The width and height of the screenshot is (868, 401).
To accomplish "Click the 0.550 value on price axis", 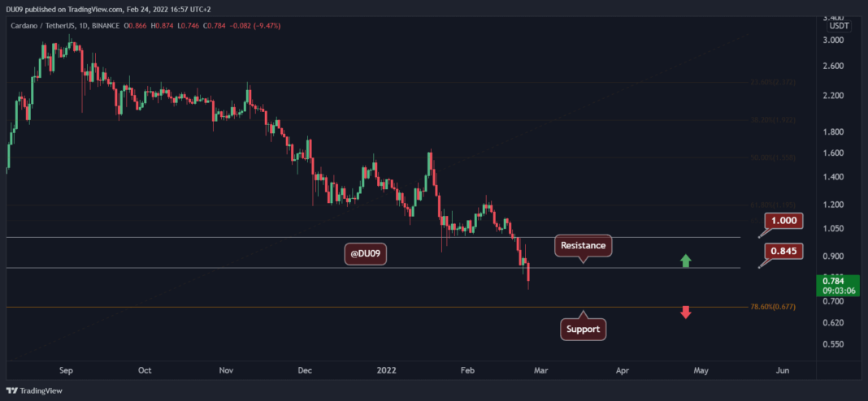I will click(x=833, y=345).
